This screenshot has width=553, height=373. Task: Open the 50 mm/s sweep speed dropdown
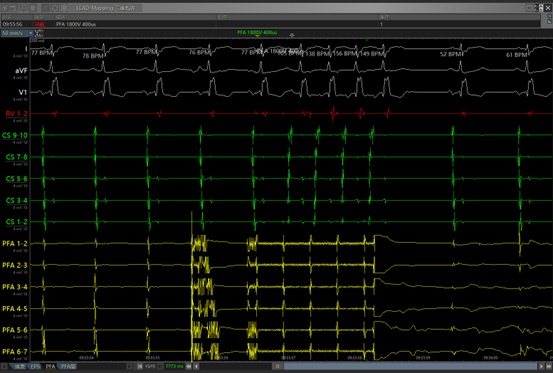tap(31, 33)
